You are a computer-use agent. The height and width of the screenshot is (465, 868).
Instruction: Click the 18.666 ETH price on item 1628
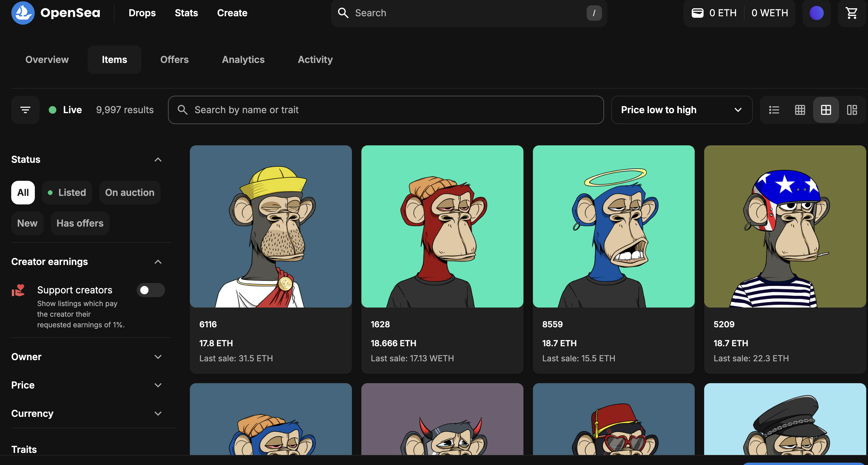[x=393, y=343]
